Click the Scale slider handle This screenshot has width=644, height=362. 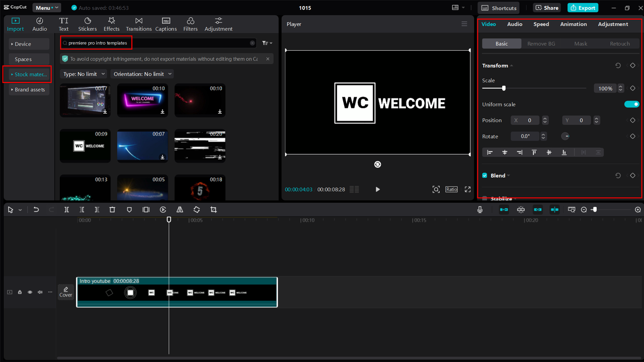click(504, 88)
